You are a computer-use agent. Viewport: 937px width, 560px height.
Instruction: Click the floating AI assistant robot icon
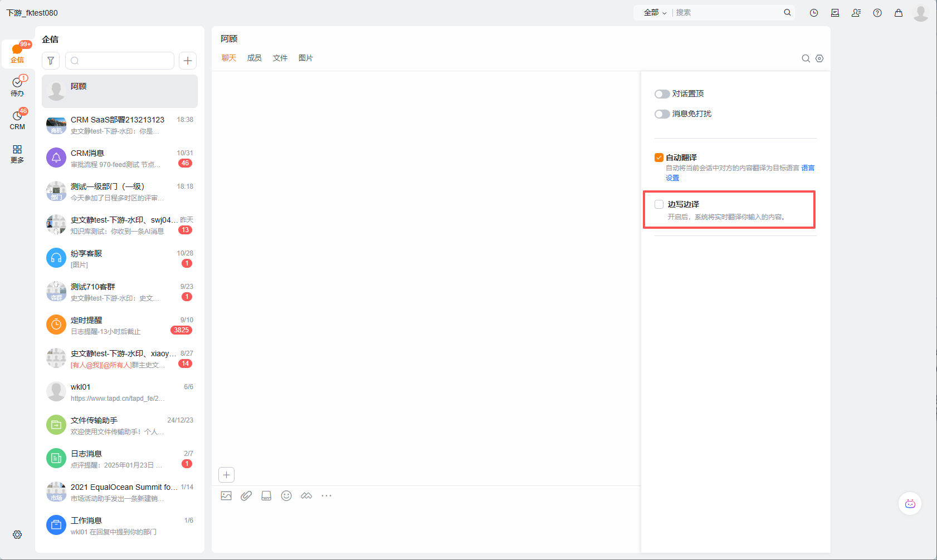(x=910, y=504)
